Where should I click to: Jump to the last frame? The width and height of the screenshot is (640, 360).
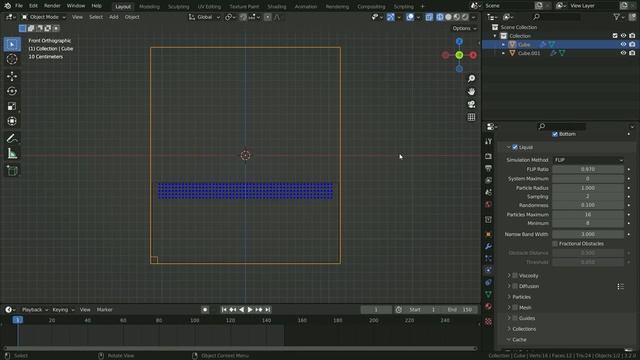tap(268, 310)
